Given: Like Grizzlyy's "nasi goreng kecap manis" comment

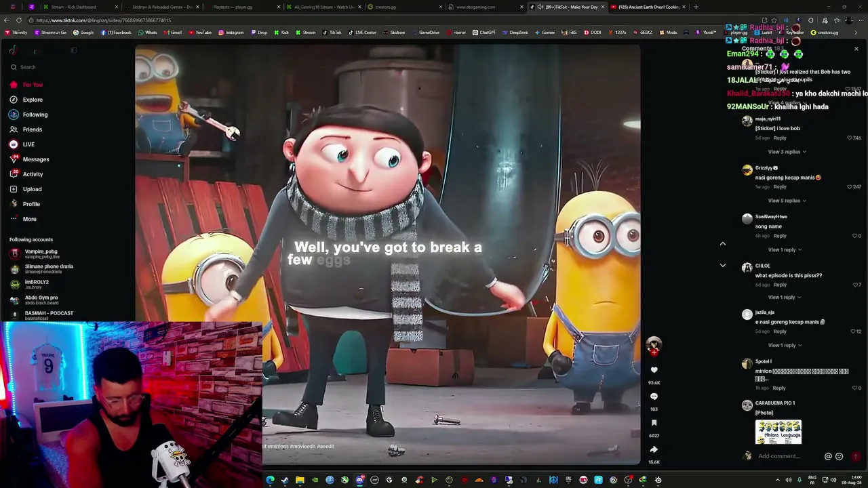Looking at the screenshot, I should coord(850,187).
